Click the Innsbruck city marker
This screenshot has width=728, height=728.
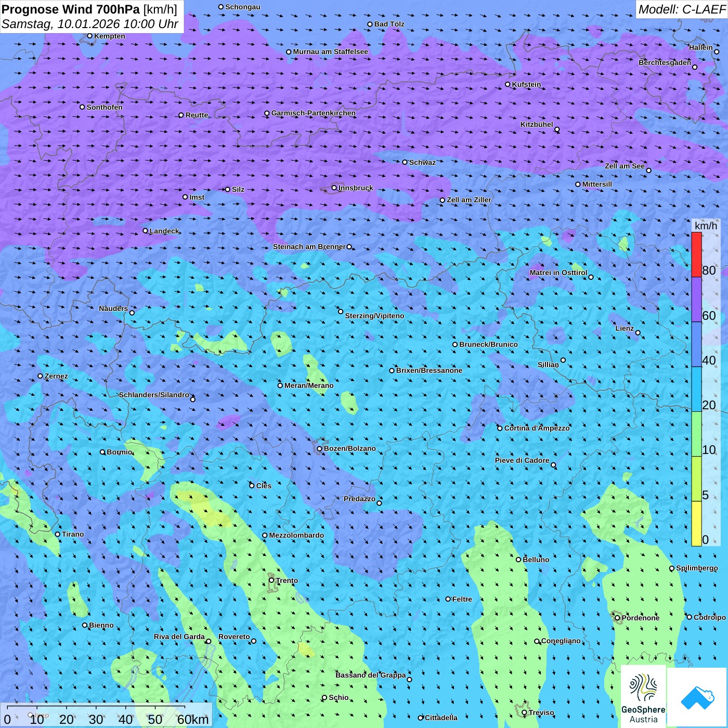[334, 188]
